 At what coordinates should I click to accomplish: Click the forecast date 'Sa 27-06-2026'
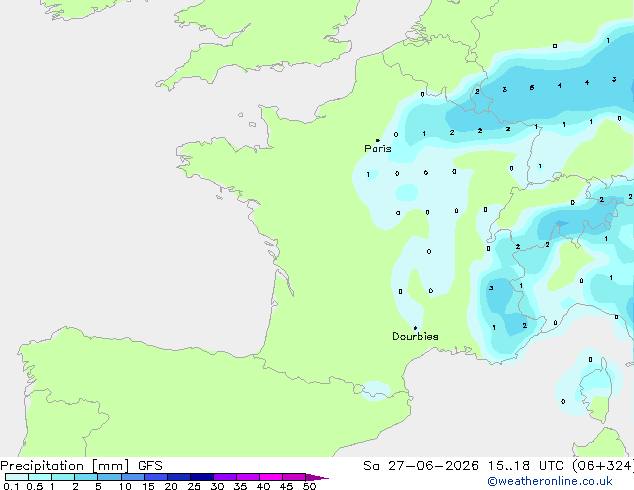421,466
